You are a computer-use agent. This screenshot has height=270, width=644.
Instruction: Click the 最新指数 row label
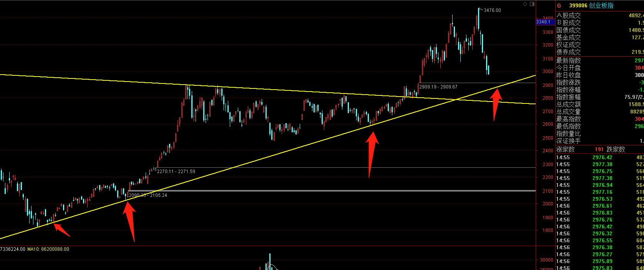click(569, 61)
